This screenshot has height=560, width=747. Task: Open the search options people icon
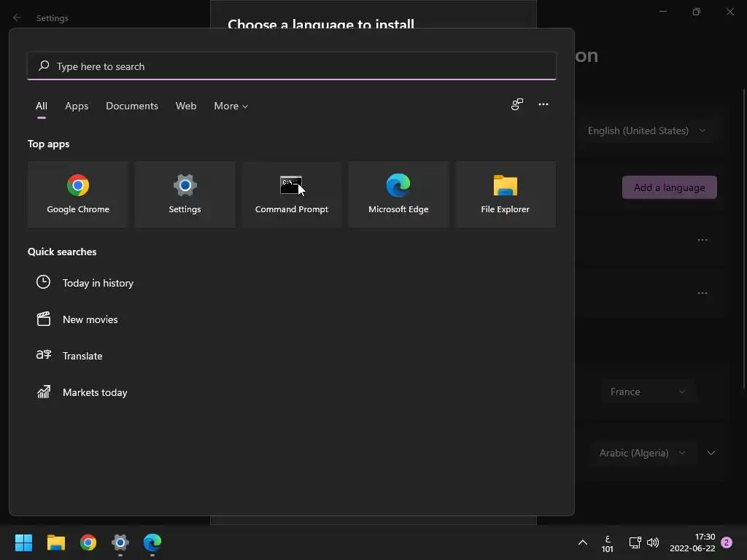(517, 104)
